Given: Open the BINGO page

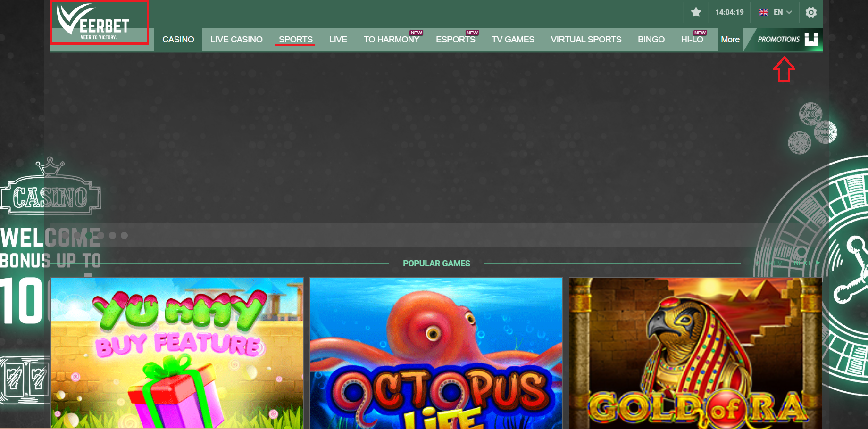Looking at the screenshot, I should [651, 40].
